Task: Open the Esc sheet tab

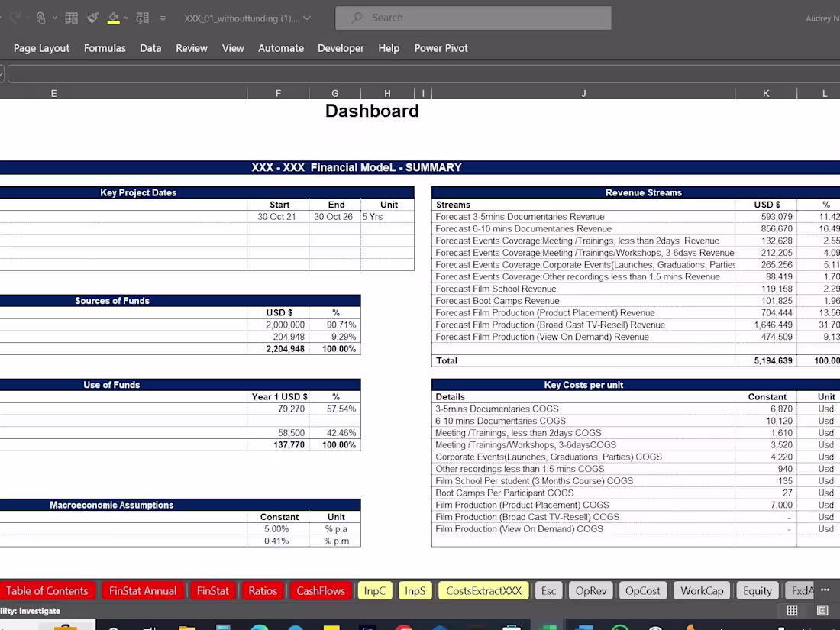Action: tap(548, 591)
